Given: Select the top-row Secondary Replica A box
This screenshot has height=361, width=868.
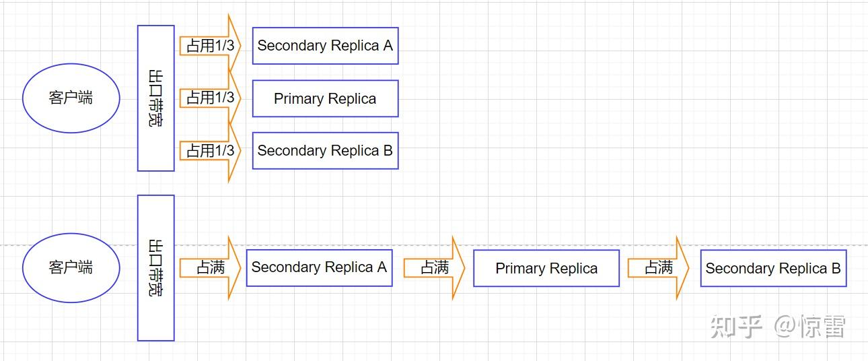Looking at the screenshot, I should 325,46.
